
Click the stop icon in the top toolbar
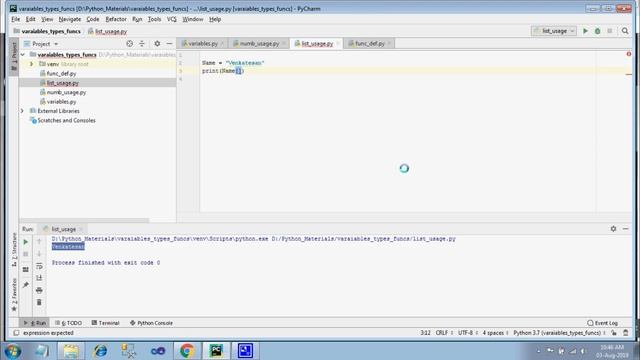click(x=610, y=31)
